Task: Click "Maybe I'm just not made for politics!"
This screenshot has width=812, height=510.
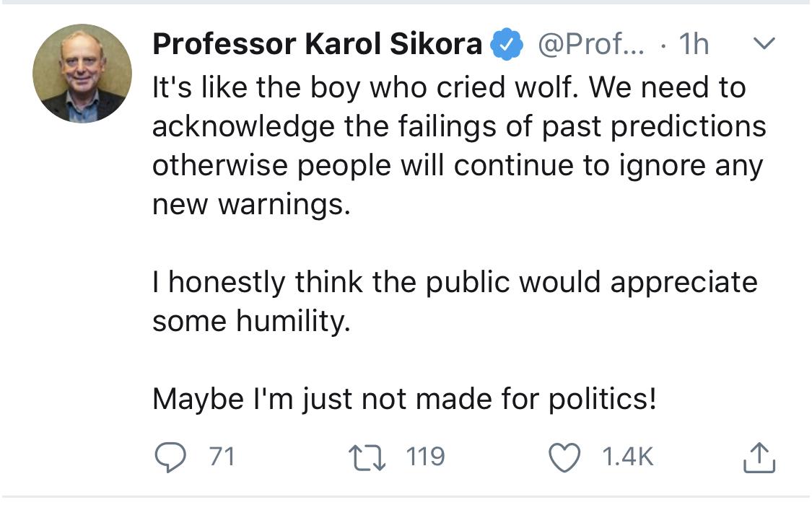Action: click(404, 399)
